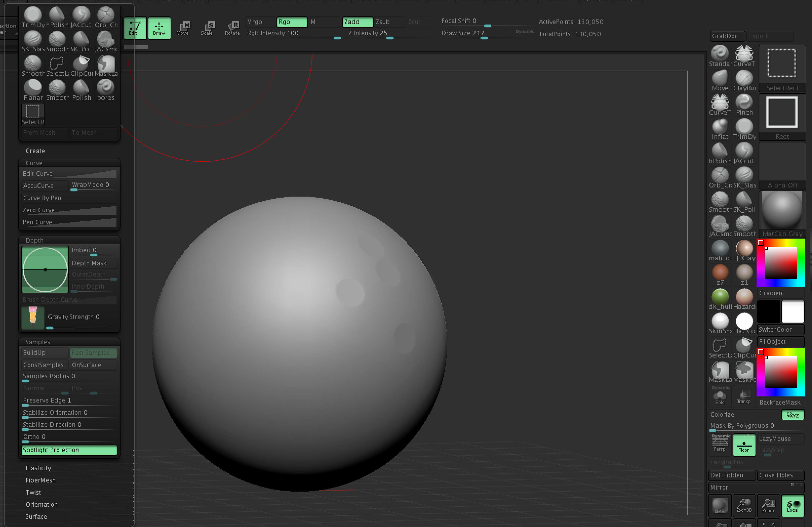Select the Pinch brush
The image size is (812, 527).
[744, 105]
